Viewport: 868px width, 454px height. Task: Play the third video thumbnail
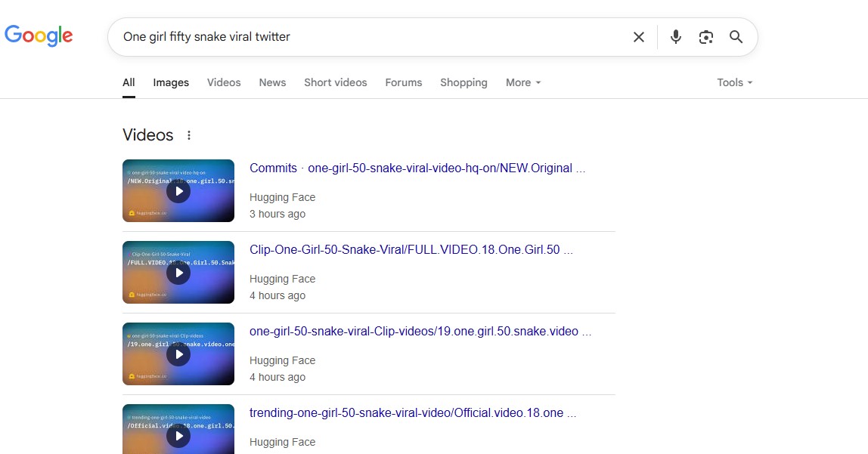(x=178, y=354)
